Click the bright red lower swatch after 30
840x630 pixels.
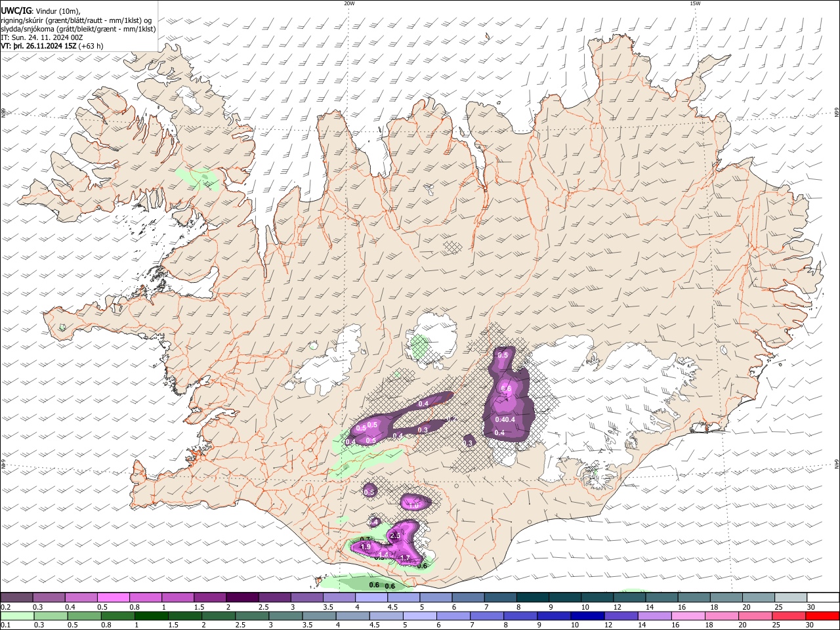point(822,616)
